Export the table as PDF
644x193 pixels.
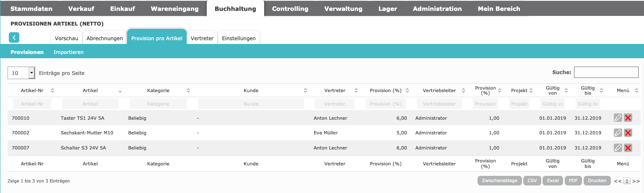[x=573, y=181]
